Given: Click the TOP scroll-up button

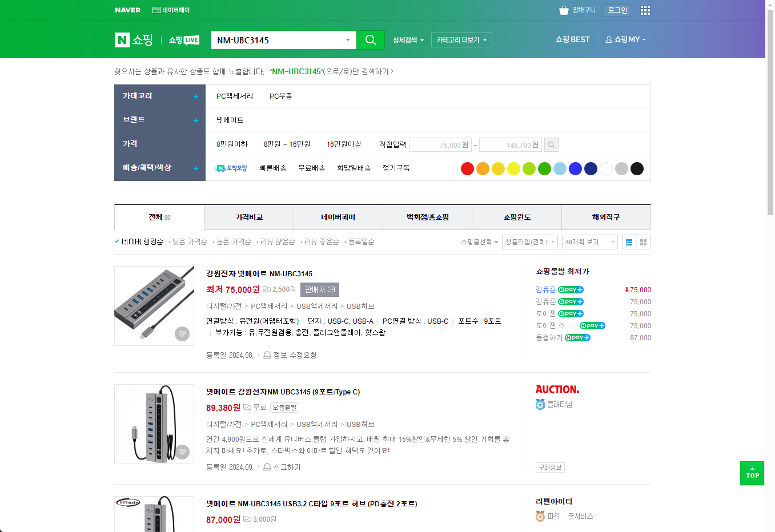Looking at the screenshot, I should point(752,473).
